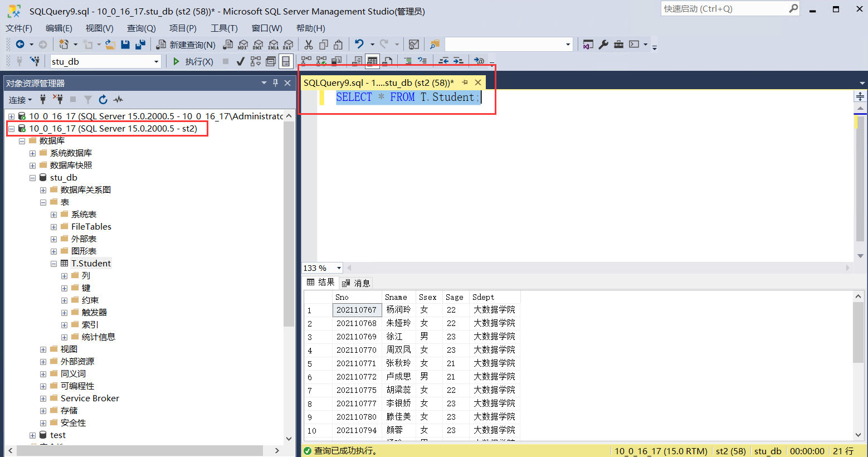Screen dimensions: 868x457
Task: Save the current query with the floppy icon
Action: [x=125, y=45]
